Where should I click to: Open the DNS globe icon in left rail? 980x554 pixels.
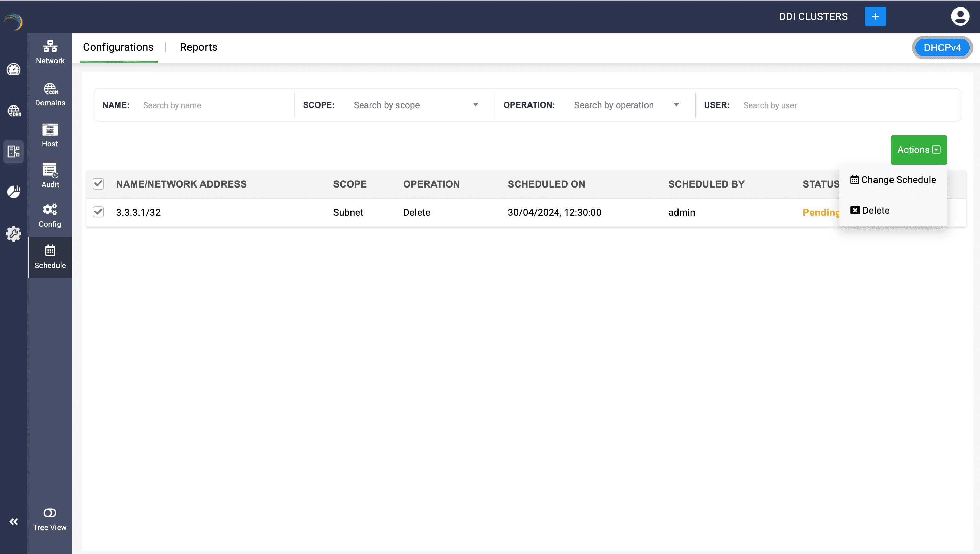(14, 111)
